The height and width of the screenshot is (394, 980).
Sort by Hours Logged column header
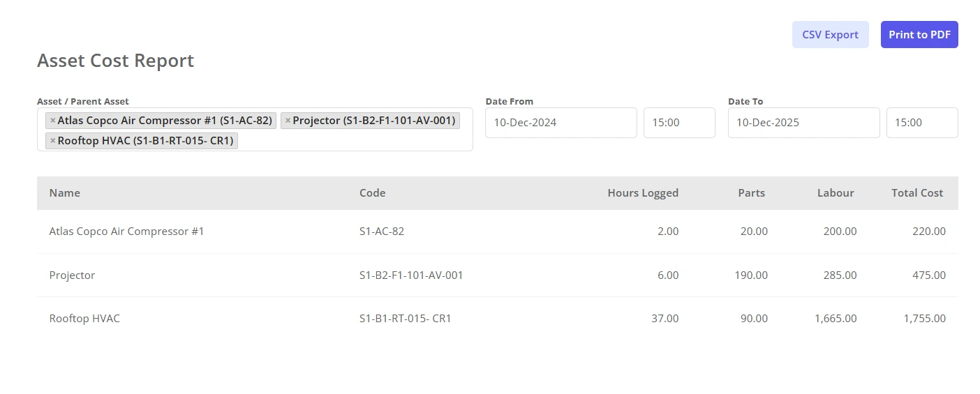tap(643, 193)
